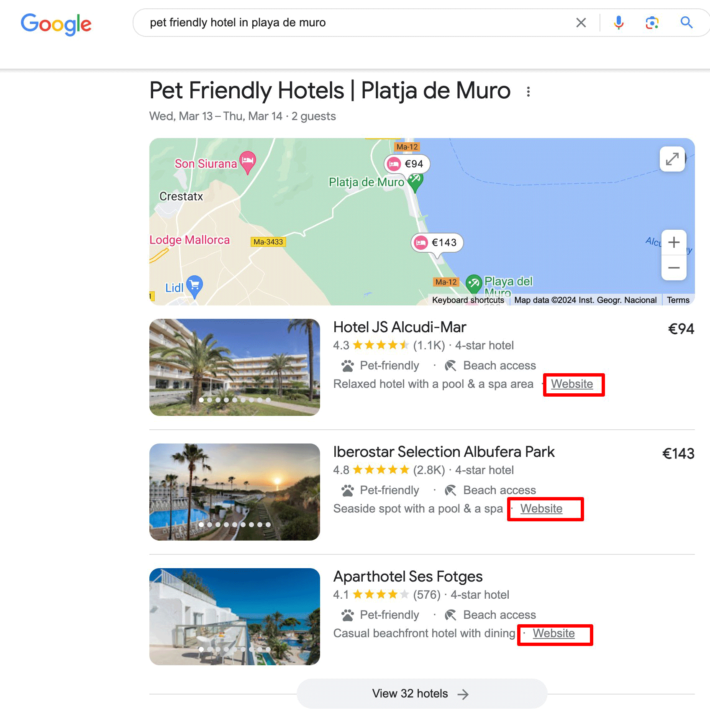Zoom in on the map
710x728 pixels.
point(674,243)
